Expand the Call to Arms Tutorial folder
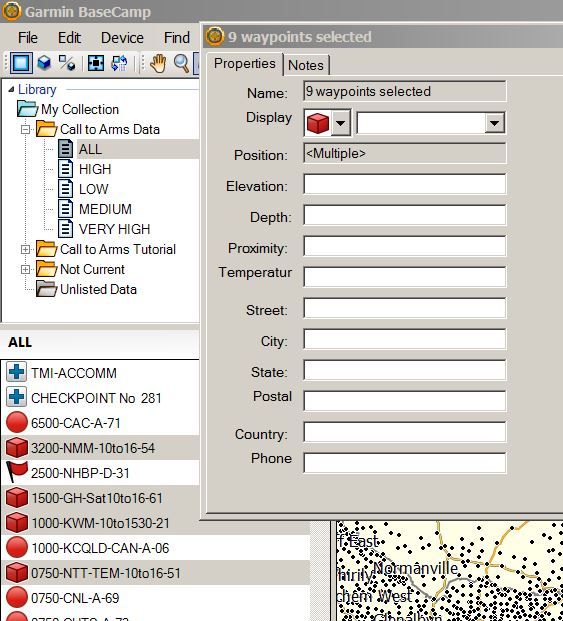 25,249
